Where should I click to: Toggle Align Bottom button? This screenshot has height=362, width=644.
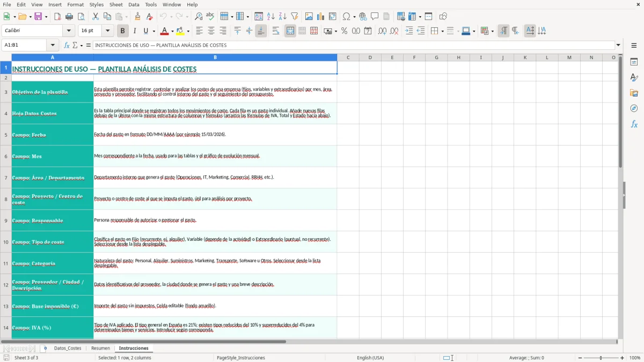click(261, 31)
